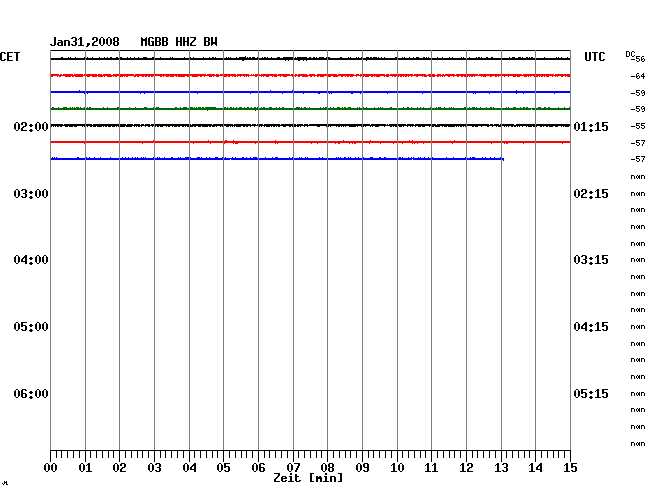Click the date label Jan31,2008
Viewport: 650px width, 494px height.
[x=85, y=42]
